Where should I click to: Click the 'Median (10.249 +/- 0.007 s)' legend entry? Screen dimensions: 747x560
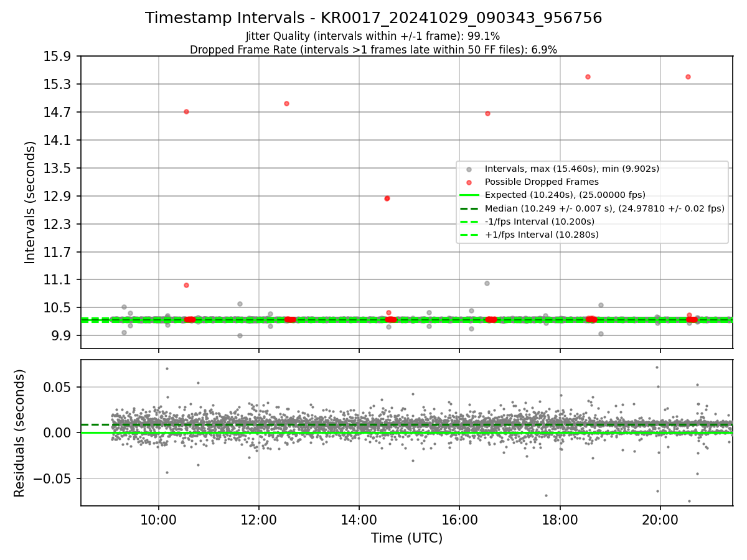[x=604, y=208]
